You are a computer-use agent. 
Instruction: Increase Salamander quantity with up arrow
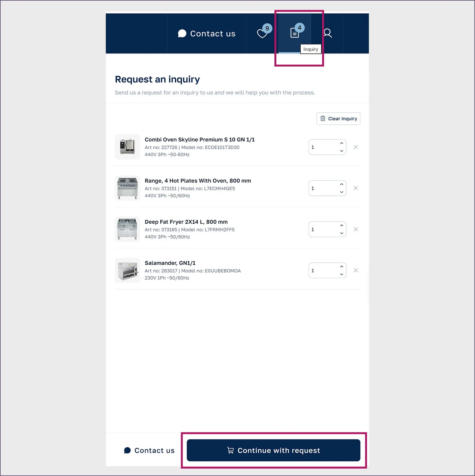point(341,267)
